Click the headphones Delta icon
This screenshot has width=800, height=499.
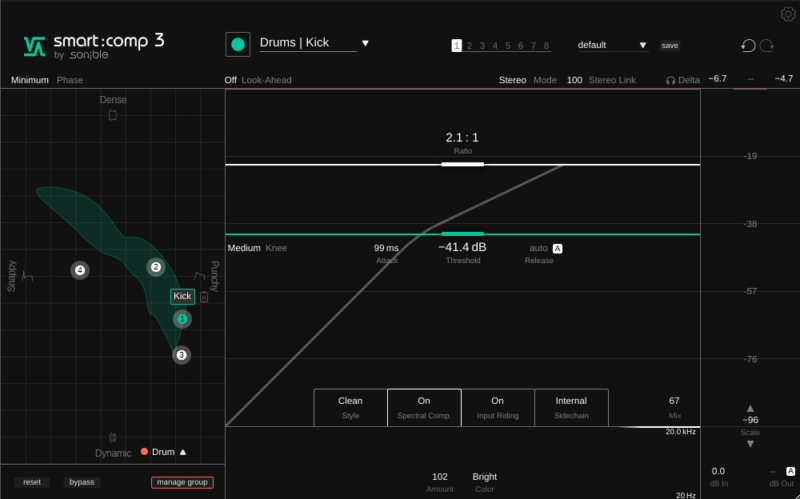point(671,80)
